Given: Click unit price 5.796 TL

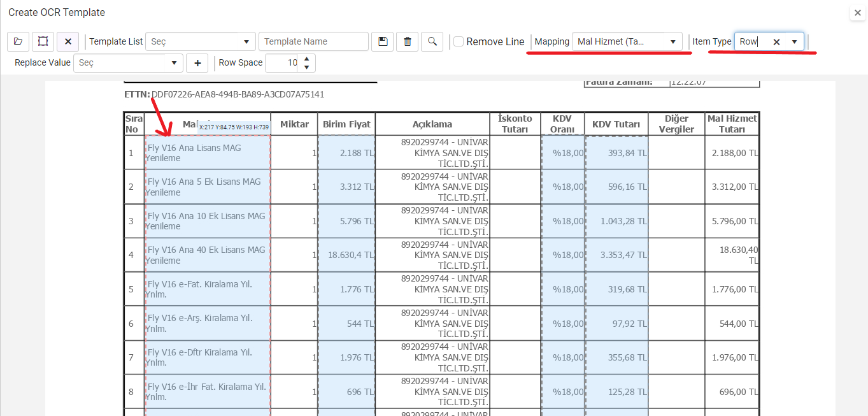Looking at the screenshot, I should pos(357,221).
